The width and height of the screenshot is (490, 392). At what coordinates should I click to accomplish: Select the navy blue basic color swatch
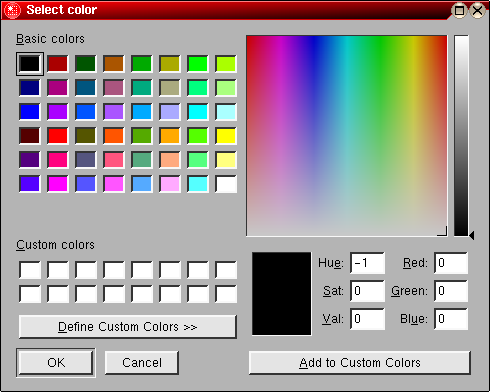click(30, 87)
